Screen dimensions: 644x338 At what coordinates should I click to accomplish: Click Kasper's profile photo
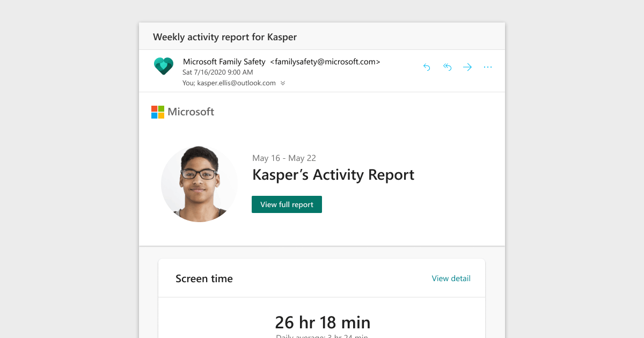click(x=199, y=183)
